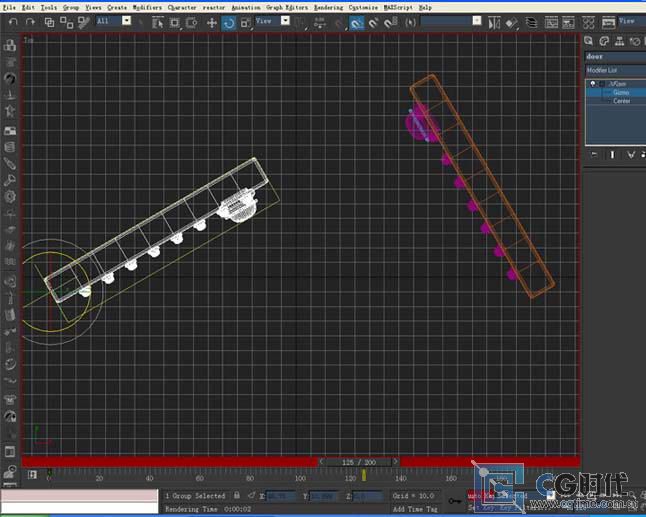Image resolution: width=646 pixels, height=517 pixels.
Task: Click the Select by Name icon
Action: (157, 23)
